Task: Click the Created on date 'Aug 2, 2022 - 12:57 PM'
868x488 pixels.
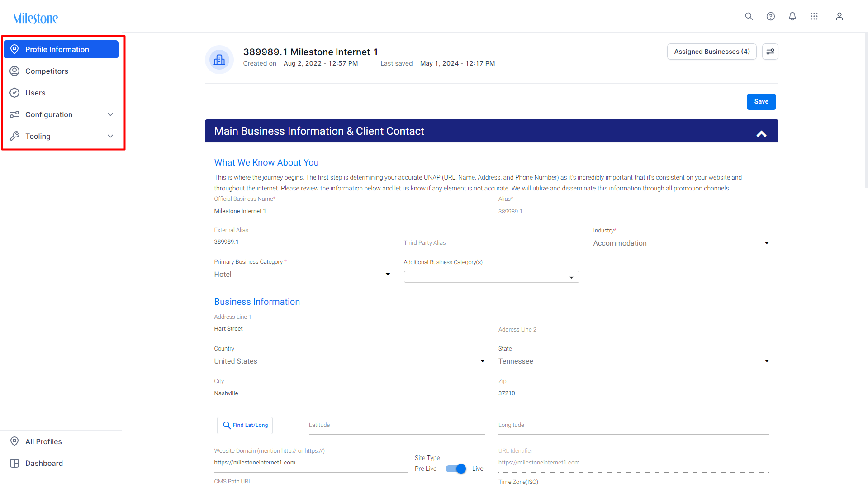Action: 321,64
